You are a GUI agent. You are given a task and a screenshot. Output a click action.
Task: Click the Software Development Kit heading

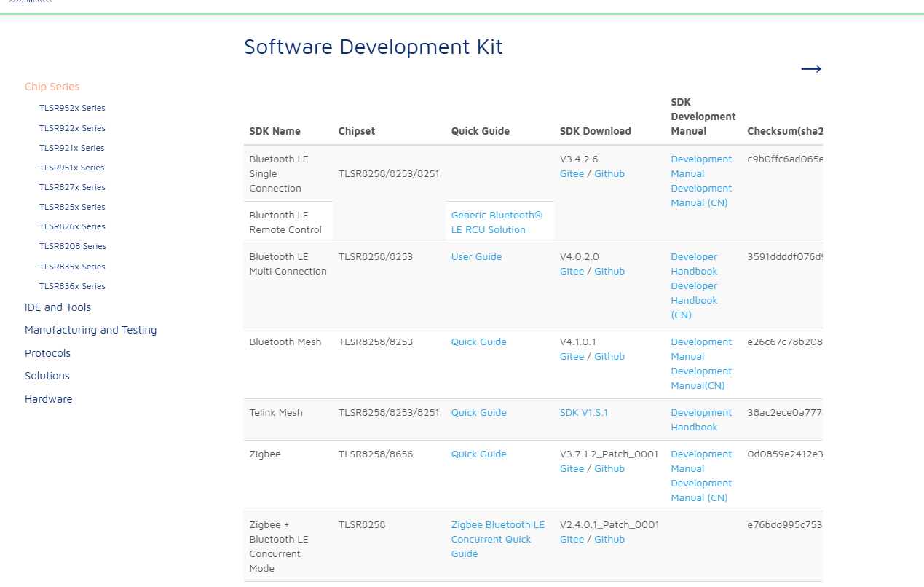(374, 47)
